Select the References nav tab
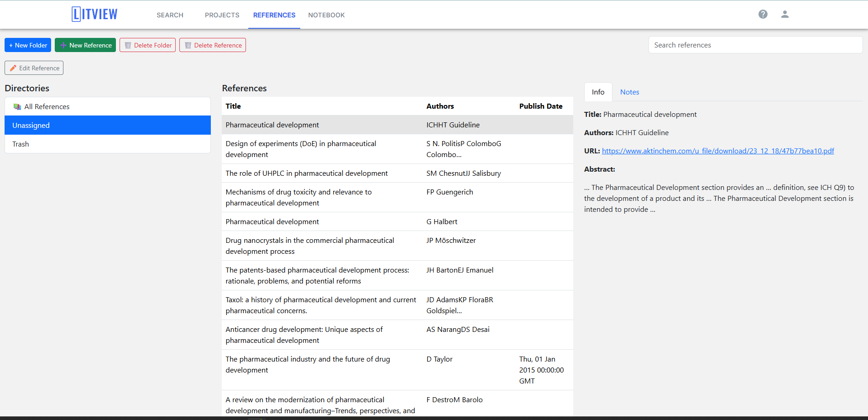 click(x=274, y=15)
